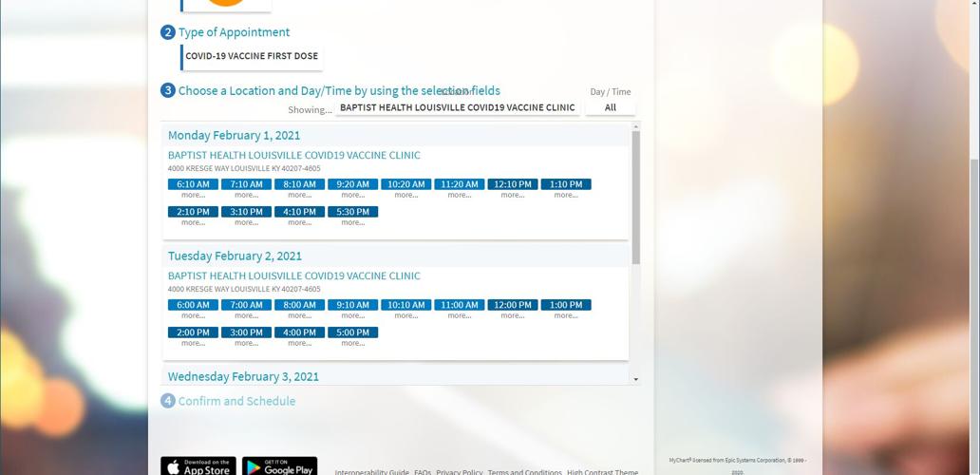Open the App Store download badge
This screenshot has height=475, width=980.
tap(198, 466)
